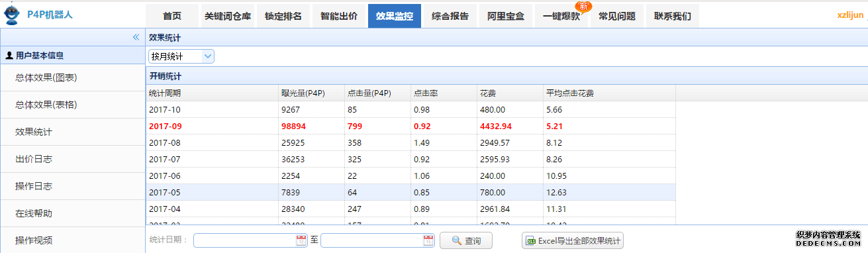Screen dimensions: 868x253
Task: Select the 效果监控 tab
Action: coord(395,16)
